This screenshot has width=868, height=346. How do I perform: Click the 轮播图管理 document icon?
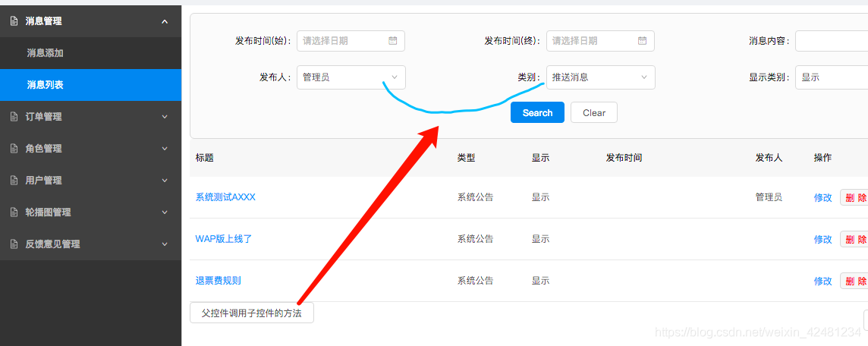(x=14, y=212)
